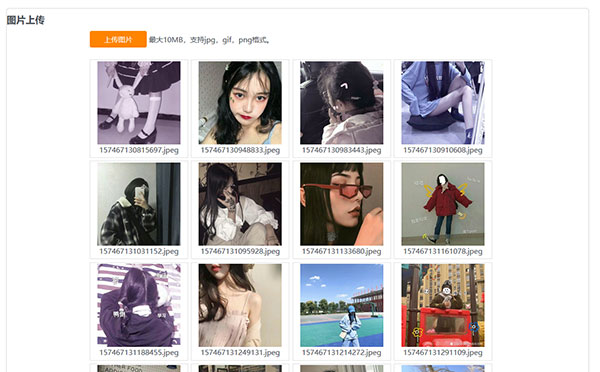Open thumbnail of 157467131031152.jpeg
This screenshot has height=372, width=600.
(x=139, y=204)
